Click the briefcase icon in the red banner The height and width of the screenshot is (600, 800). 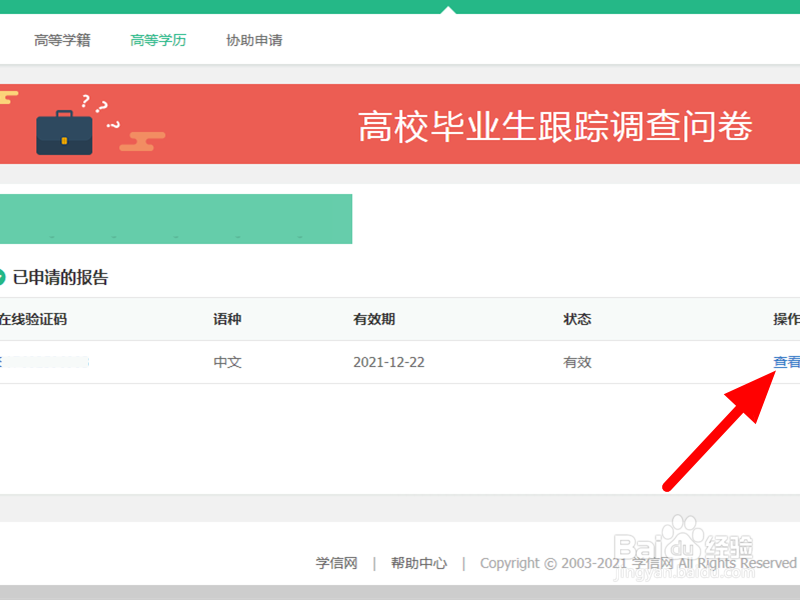[x=64, y=135]
